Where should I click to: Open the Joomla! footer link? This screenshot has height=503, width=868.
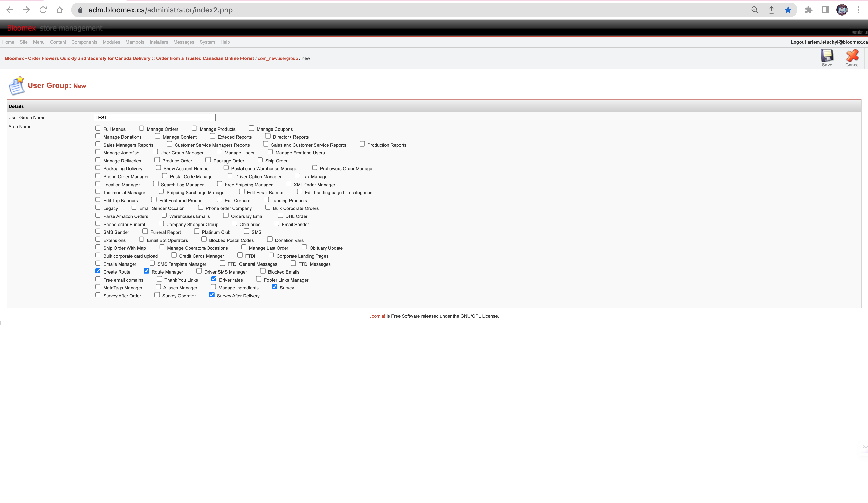coord(377,316)
